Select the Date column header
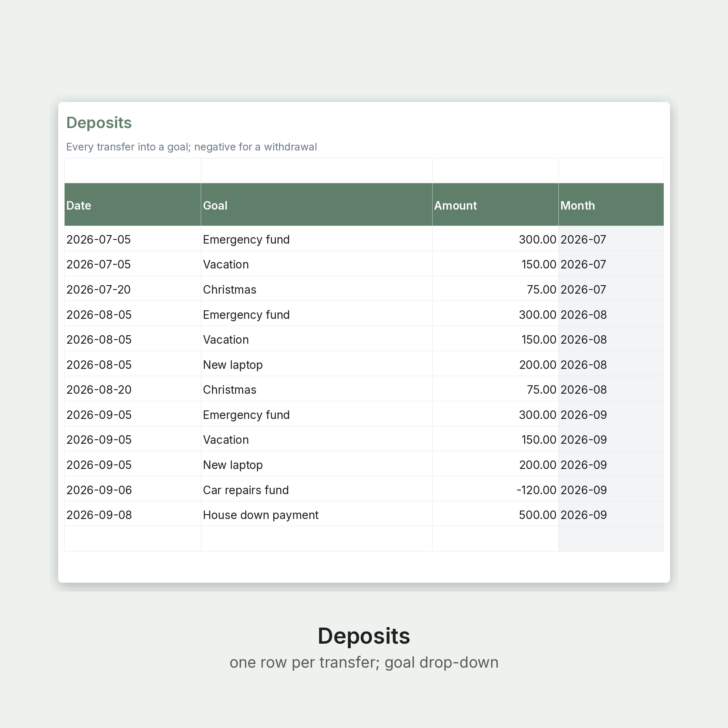The image size is (728, 728). tap(133, 205)
